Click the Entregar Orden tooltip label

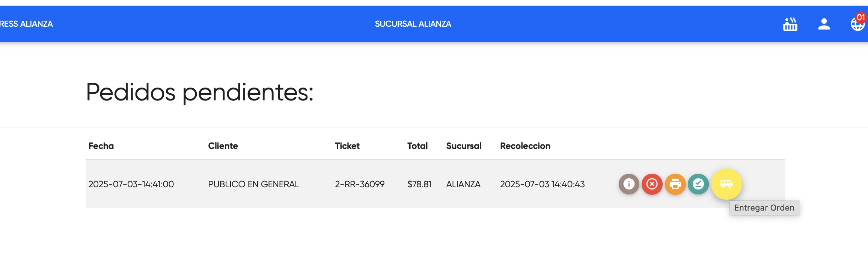point(764,207)
